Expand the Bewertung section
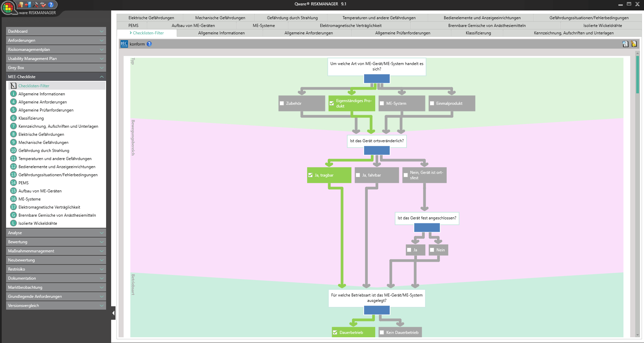Image resolution: width=644 pixels, height=343 pixels. [56, 242]
